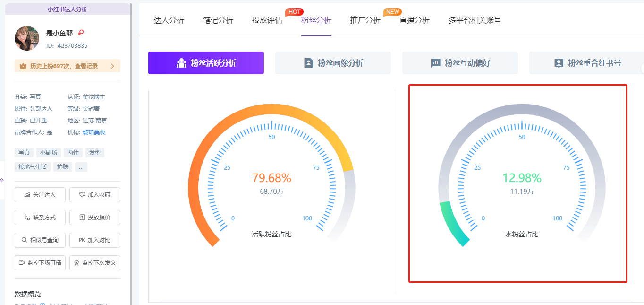The image size is (644, 305).
Task: Click the 小红书达人分析 header
Action: tap(68, 9)
